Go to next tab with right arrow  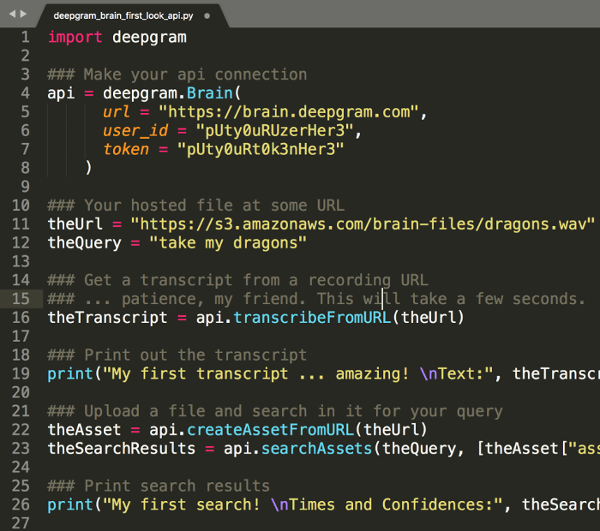[x=23, y=14]
